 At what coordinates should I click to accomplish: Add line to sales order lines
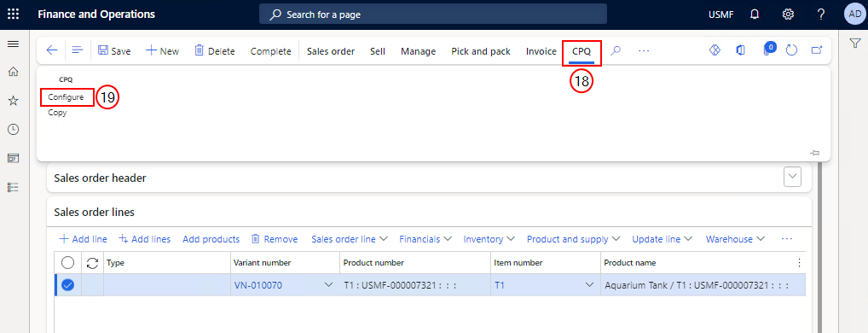click(83, 239)
